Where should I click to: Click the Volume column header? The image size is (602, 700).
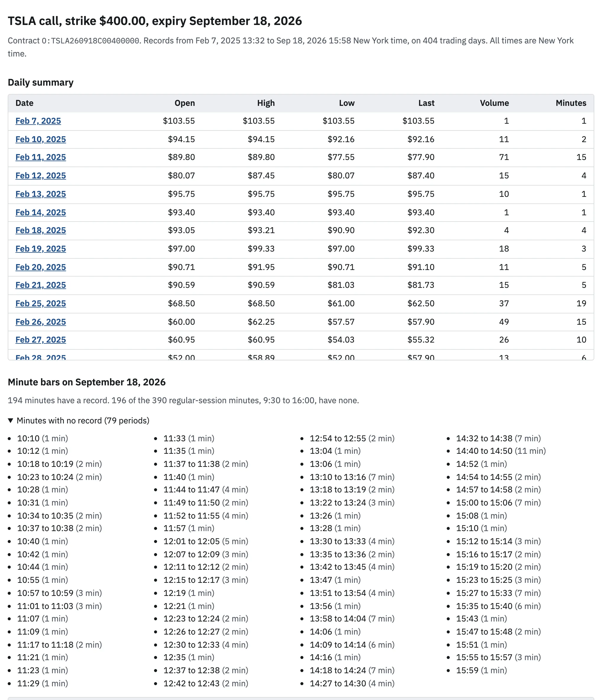coord(494,103)
